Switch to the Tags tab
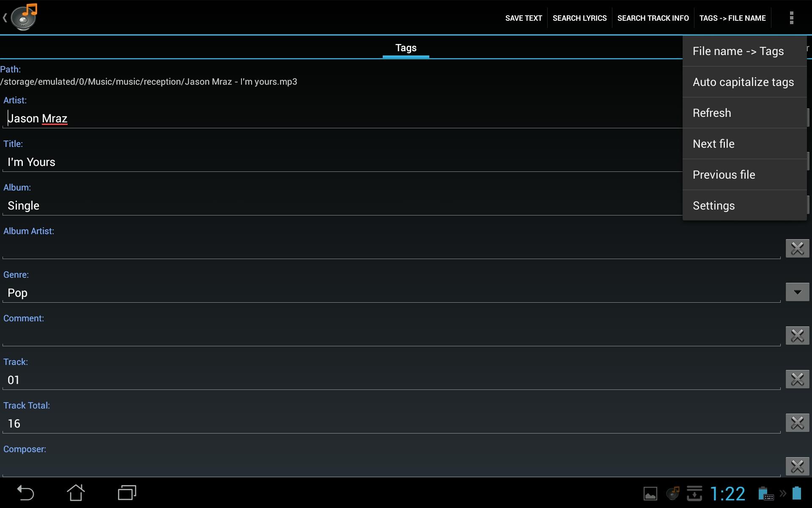This screenshot has height=508, width=812. point(406,48)
